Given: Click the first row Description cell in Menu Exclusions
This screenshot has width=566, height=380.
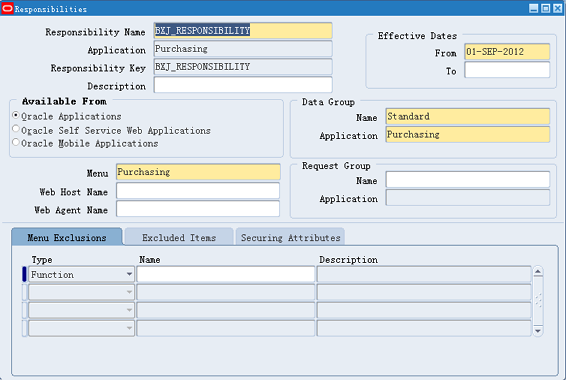Looking at the screenshot, I should coord(424,274).
